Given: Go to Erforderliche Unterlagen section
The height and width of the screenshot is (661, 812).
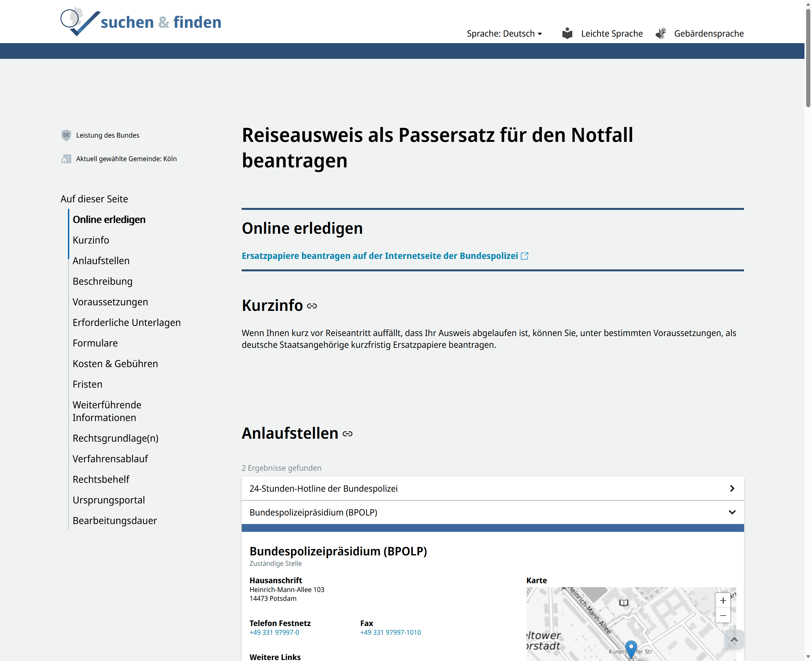Looking at the screenshot, I should click(x=126, y=323).
